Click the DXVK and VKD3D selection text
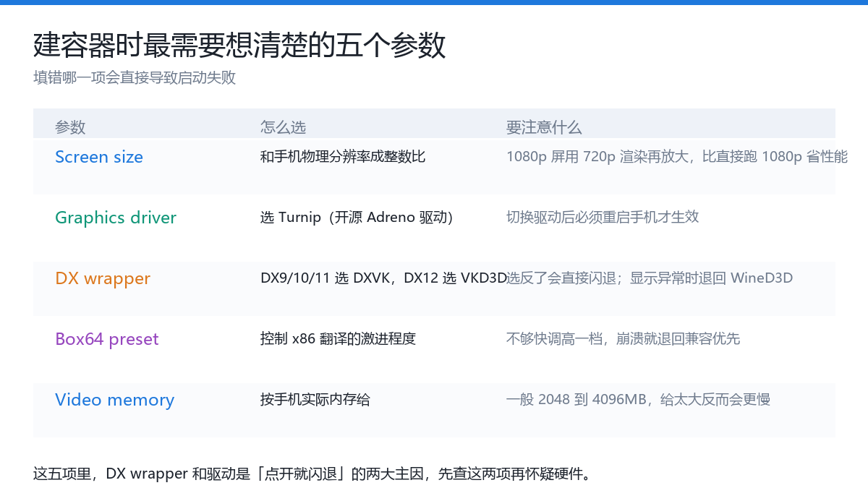Viewport: 868px width, 488px height. (x=384, y=278)
